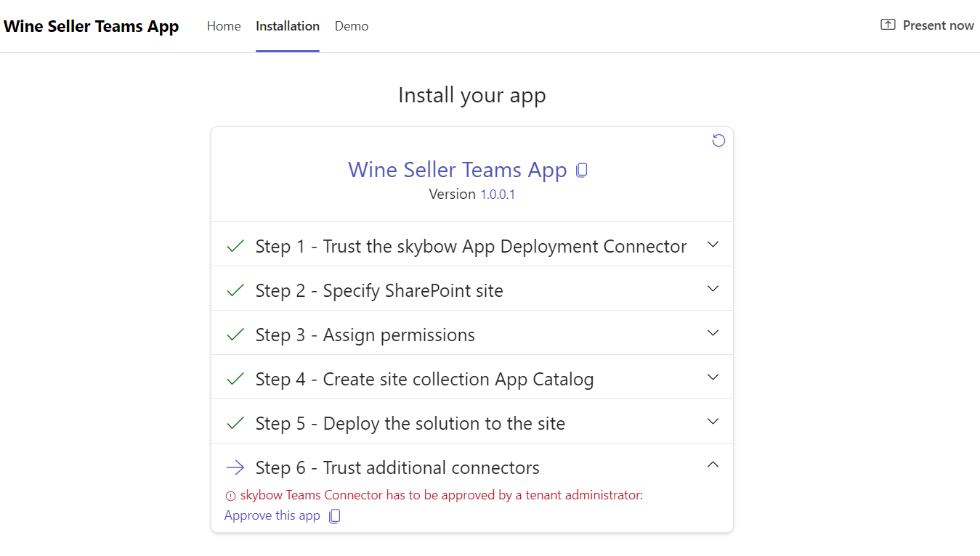Click Step 1 - Trust the skybow App Deployment Connector

click(471, 247)
